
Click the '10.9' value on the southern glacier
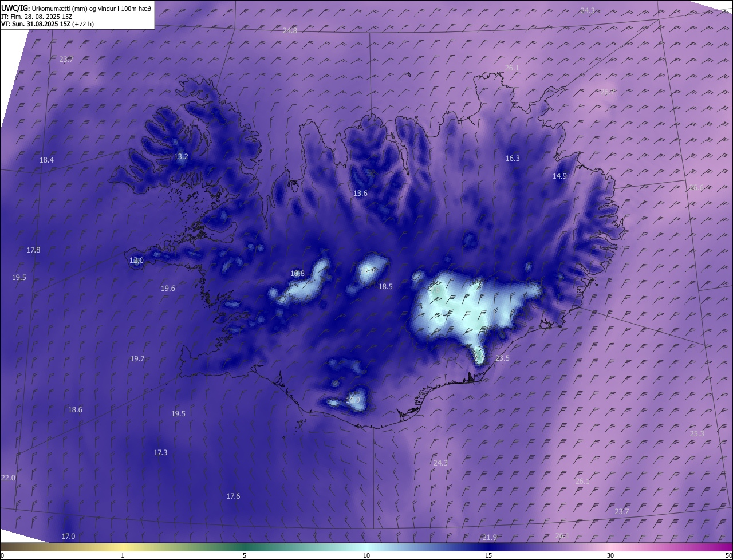353,400
